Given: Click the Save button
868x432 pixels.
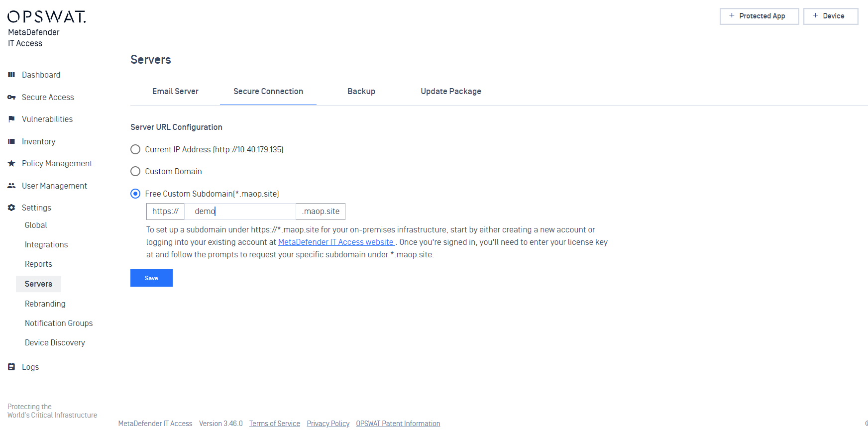Looking at the screenshot, I should 151,278.
